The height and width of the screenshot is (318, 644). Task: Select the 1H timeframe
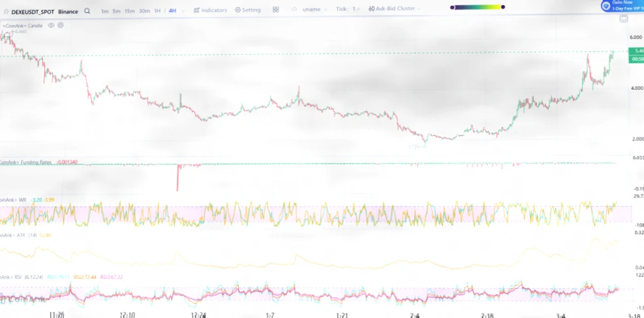tap(157, 11)
